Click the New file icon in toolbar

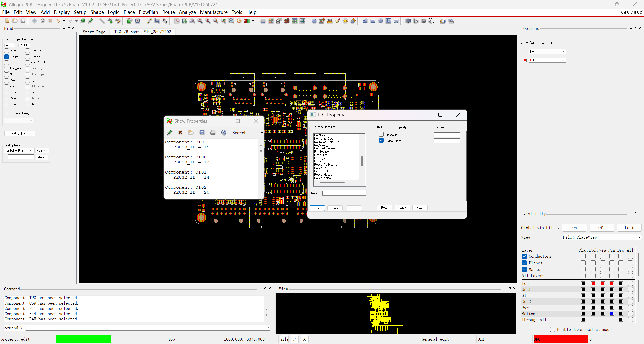pyautogui.click(x=7, y=21)
